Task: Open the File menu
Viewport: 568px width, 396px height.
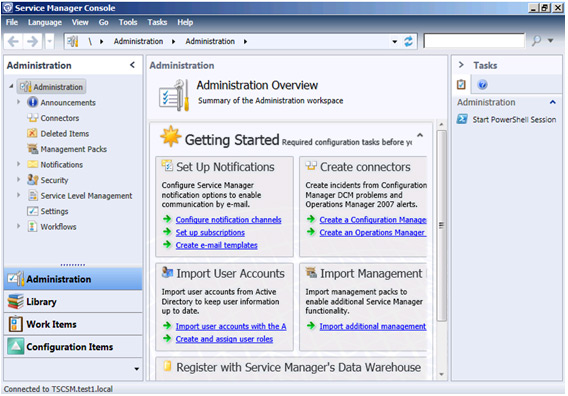Action: pyautogui.click(x=12, y=22)
